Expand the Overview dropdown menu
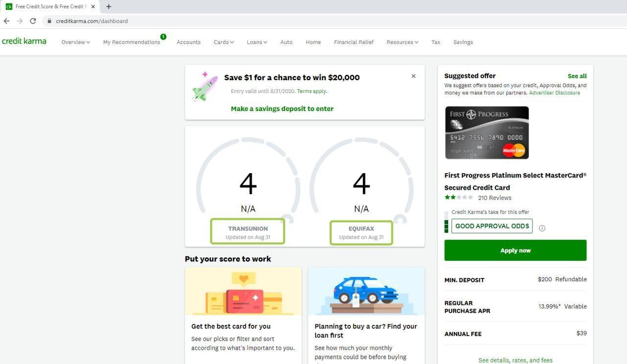627x364 pixels. pos(75,42)
